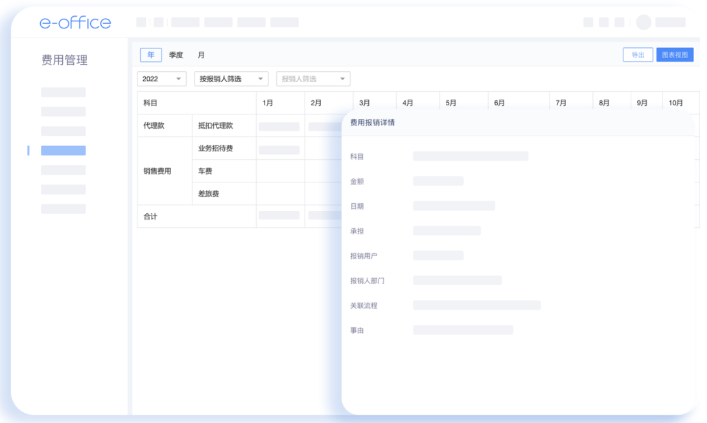Image resolution: width=707 pixels, height=423 pixels.
Task: Click the 报销人部门 label in detail panel
Action: pos(367,280)
